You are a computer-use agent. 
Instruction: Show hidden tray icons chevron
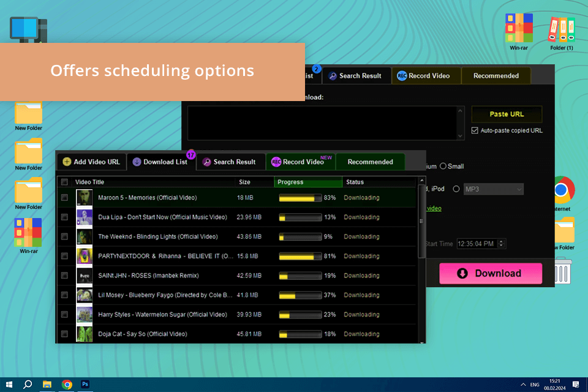523,385
